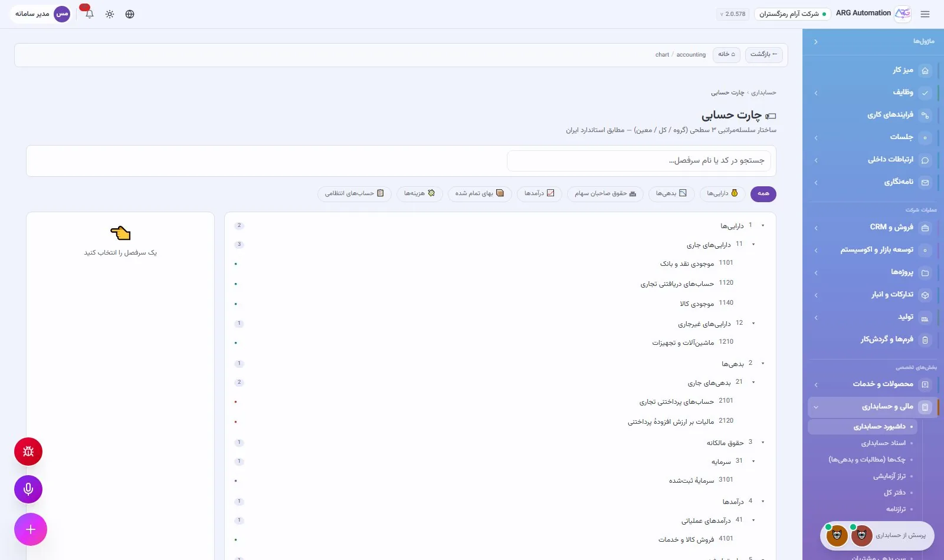This screenshot has height=560, width=944.
Task: Expand the فروش و CRM sidebar chevron
Action: [x=816, y=228]
